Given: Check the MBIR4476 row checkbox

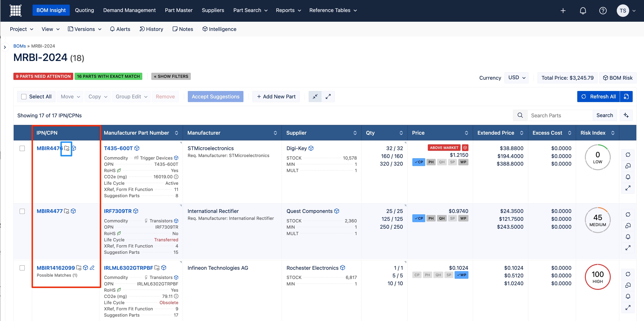Looking at the screenshot, I should pos(22,148).
